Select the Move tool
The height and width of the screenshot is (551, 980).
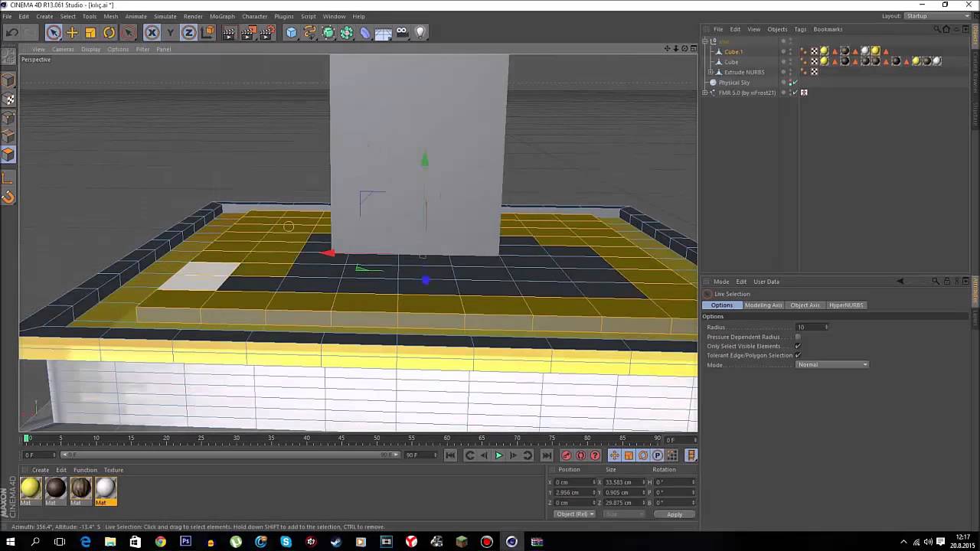pyautogui.click(x=72, y=32)
